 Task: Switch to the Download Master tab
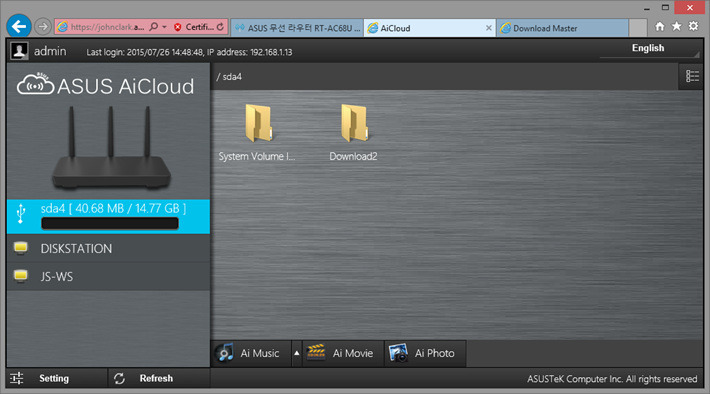[x=562, y=28]
